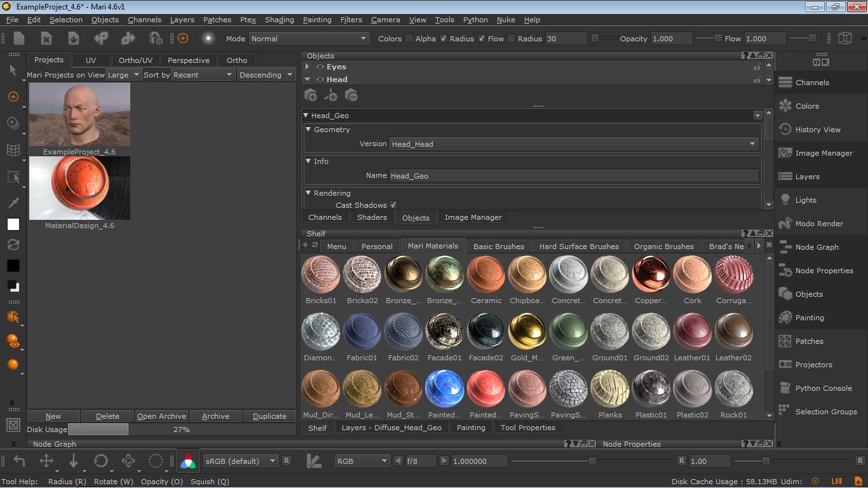The height and width of the screenshot is (488, 868).
Task: Select the Color Picker eyedropper tool
Action: pos(13,203)
